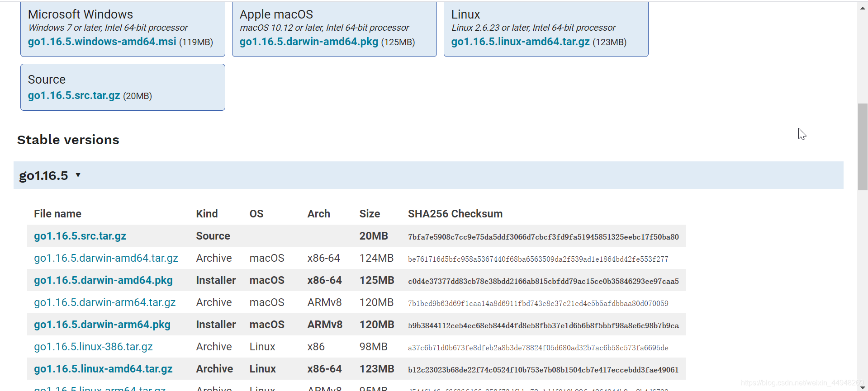Download go1.16.5.darwin-amd64.pkg from Apple macOS box
The image size is (868, 391).
point(309,42)
